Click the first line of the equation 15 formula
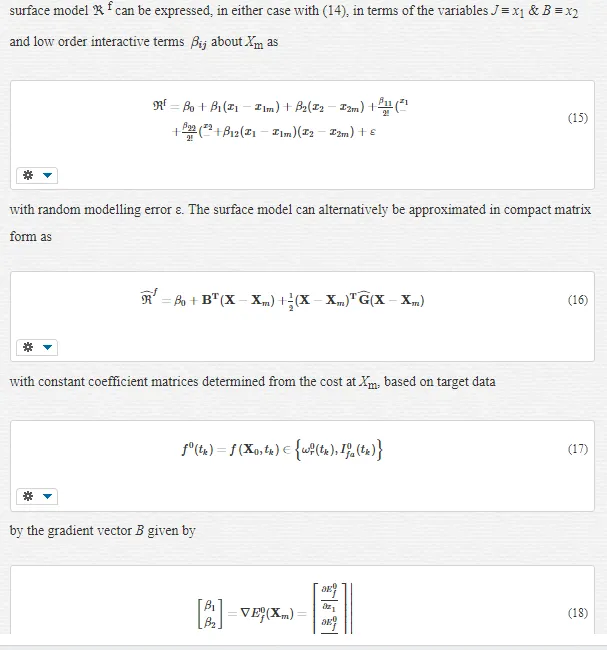This screenshot has height=650, width=607. coord(281,107)
